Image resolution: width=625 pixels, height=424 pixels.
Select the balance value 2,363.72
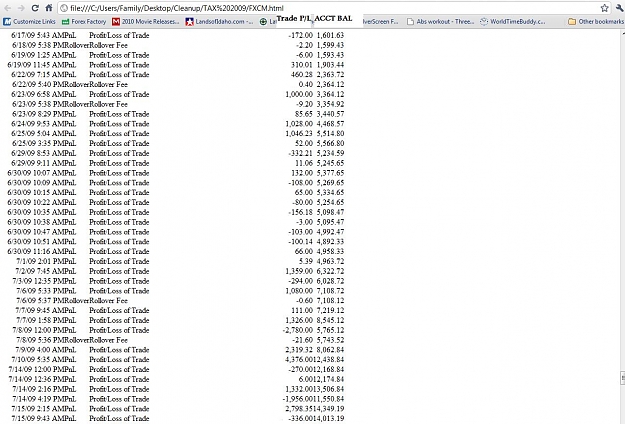click(330, 75)
